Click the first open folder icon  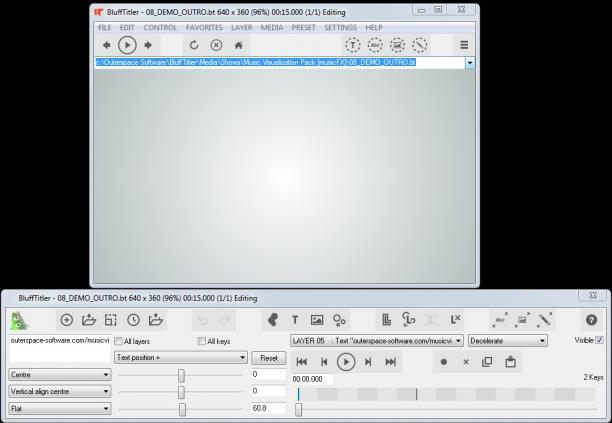pos(89,320)
